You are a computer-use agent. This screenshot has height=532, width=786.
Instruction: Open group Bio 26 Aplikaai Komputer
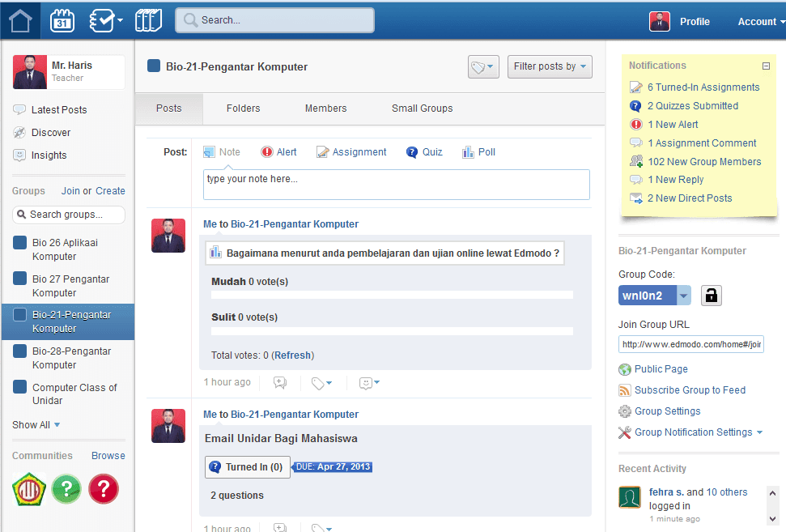[66, 249]
